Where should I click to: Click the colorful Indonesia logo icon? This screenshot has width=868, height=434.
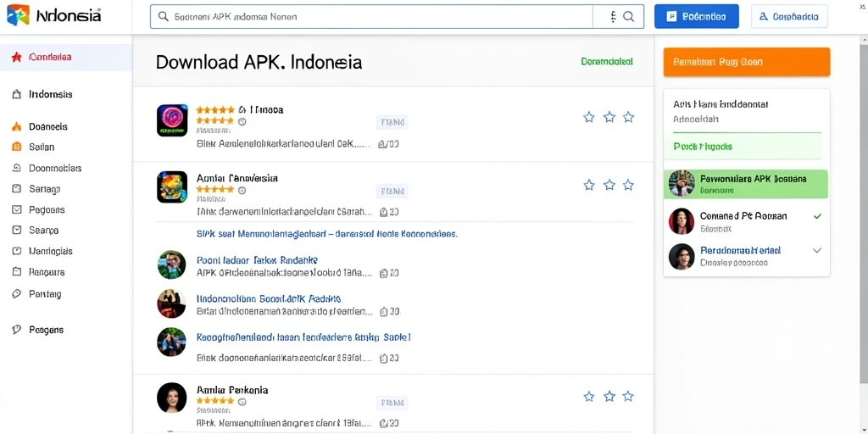pyautogui.click(x=18, y=15)
